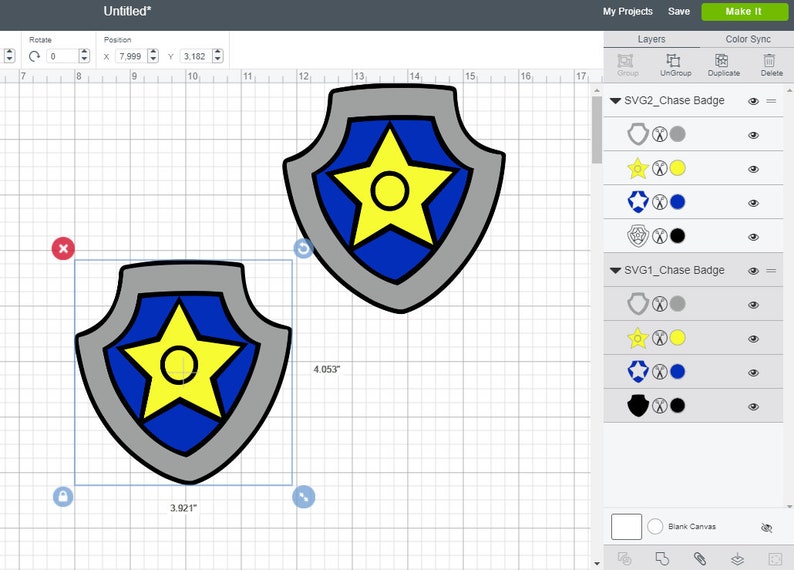Hide the SVG2 yellow star layer
The width and height of the screenshot is (794, 570).
(753, 169)
